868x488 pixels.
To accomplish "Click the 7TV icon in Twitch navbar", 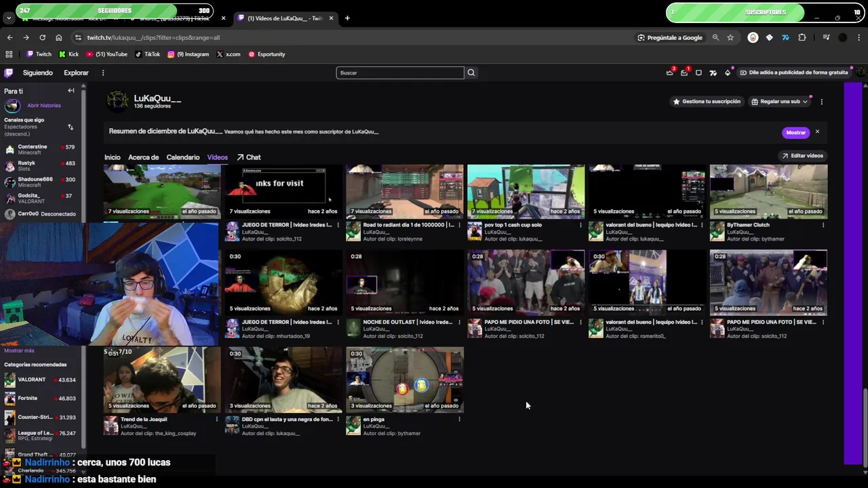I will point(713,73).
